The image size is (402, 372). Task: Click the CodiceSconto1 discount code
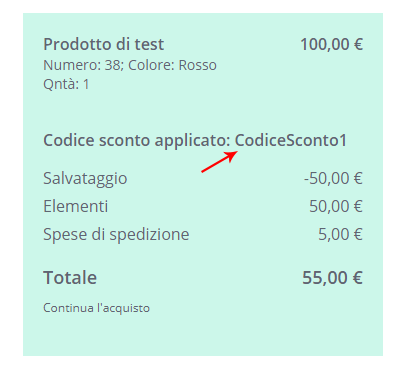pos(291,140)
